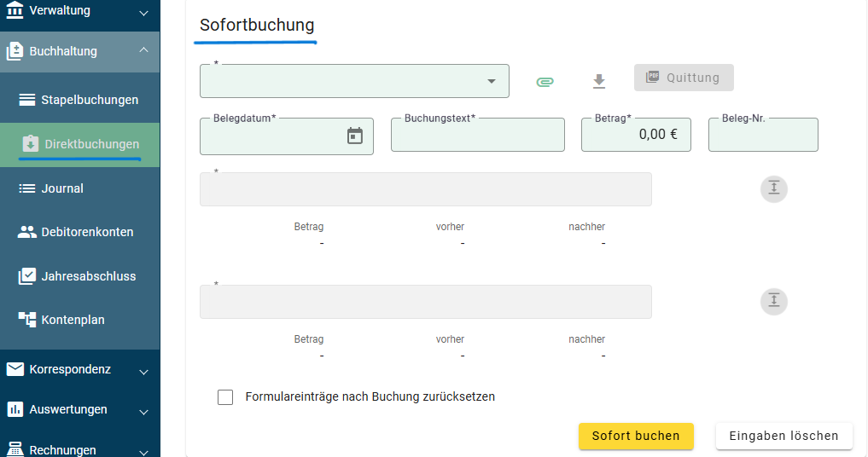Screen dimensions: 868x457
Task: Focus the Buchungstext input field
Action: click(x=477, y=137)
